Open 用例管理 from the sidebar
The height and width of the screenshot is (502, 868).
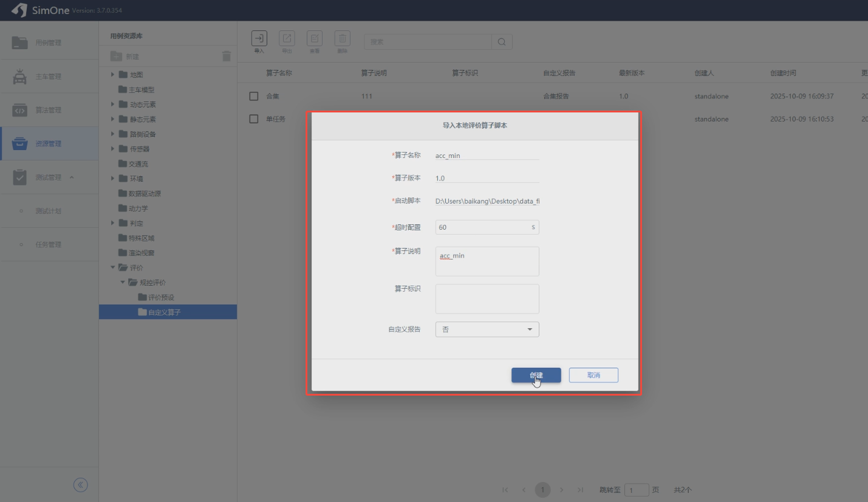click(x=49, y=43)
